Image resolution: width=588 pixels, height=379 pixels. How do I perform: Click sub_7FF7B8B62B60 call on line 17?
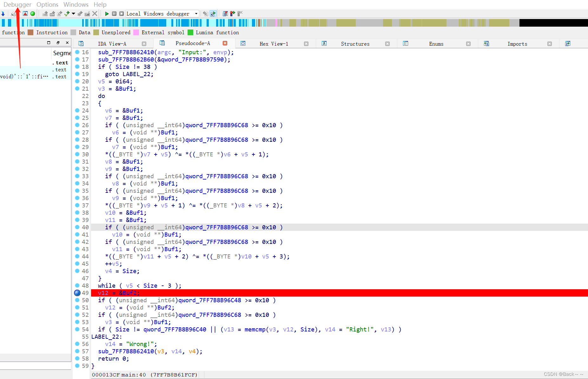pyautogui.click(x=126, y=60)
